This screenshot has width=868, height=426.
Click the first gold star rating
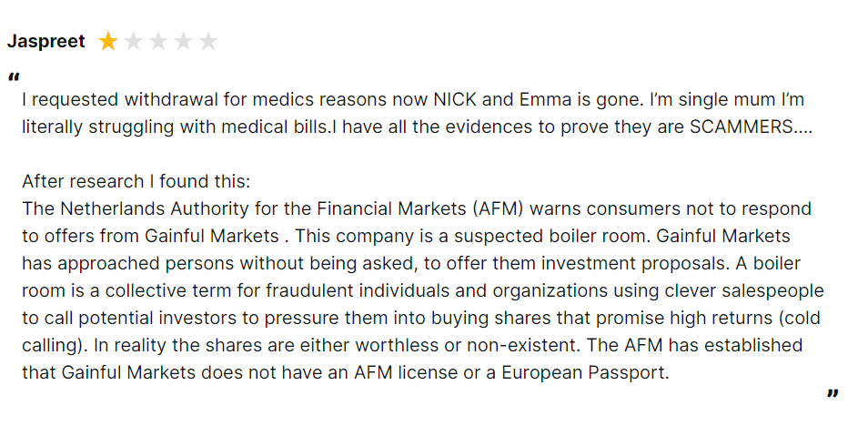tap(108, 42)
